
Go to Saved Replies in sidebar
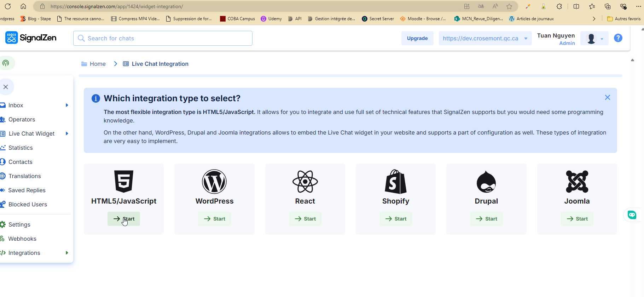(x=27, y=190)
